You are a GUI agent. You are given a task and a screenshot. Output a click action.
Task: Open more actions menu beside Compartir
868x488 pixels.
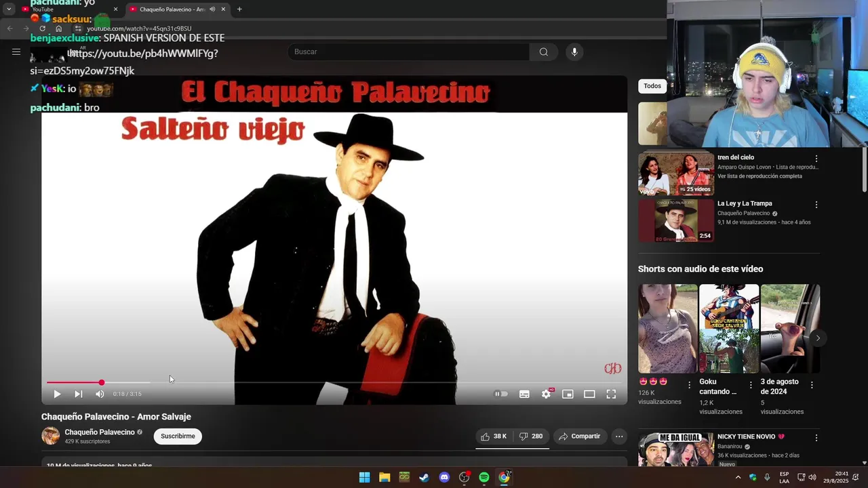(619, 436)
